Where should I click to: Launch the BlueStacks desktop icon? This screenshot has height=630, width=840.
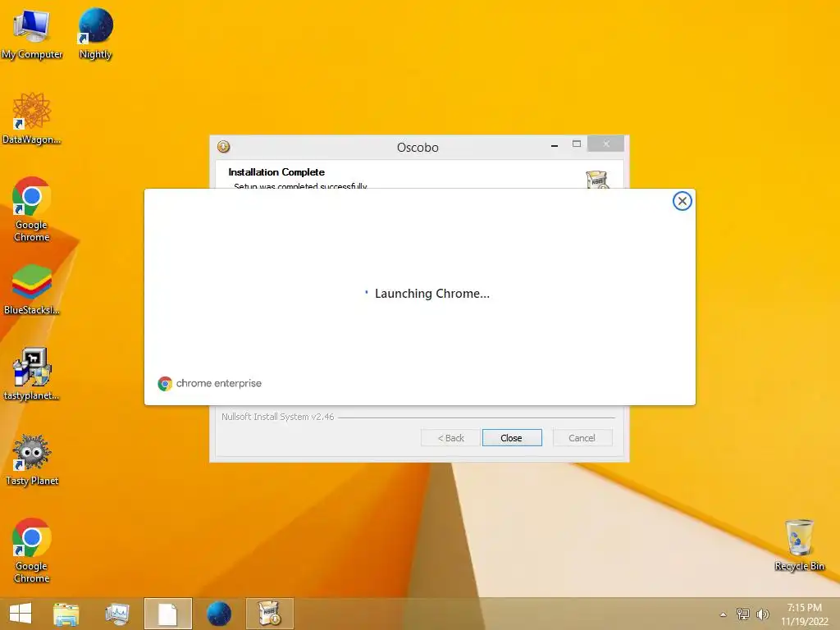click(32, 290)
